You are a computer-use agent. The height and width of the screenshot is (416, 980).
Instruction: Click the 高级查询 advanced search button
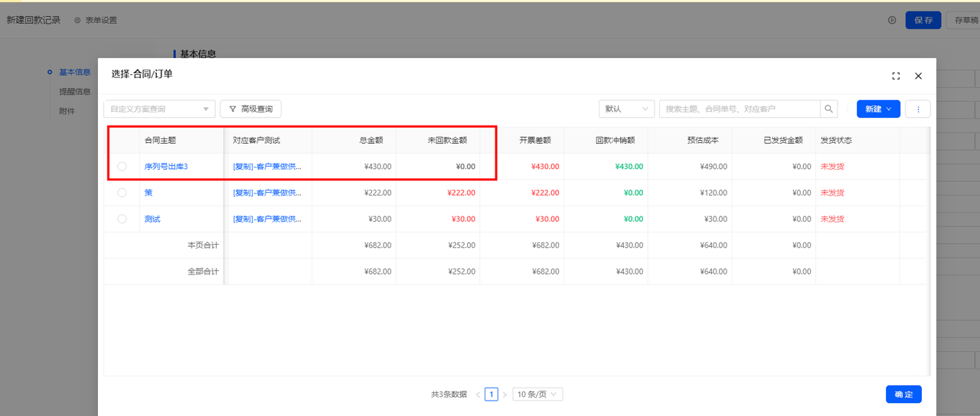(x=250, y=109)
